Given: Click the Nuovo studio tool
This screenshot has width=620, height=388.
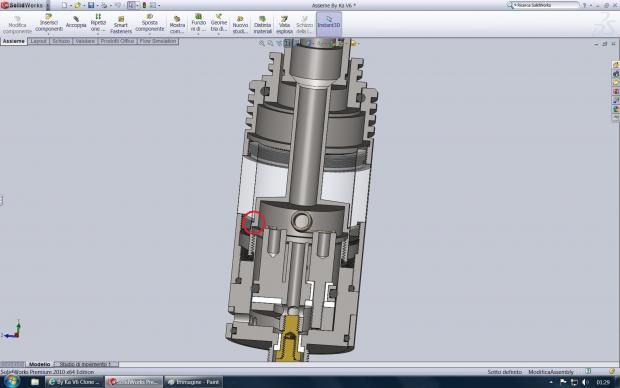Looking at the screenshot, I should click(x=240, y=25).
